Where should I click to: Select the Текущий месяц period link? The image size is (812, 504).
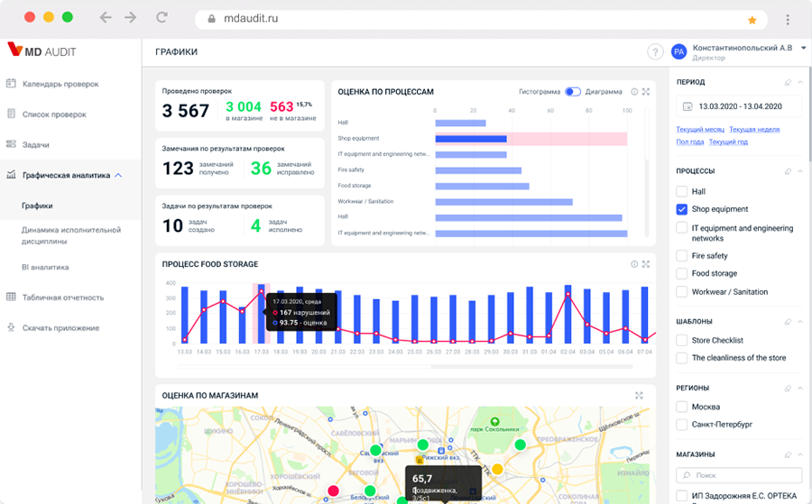pos(700,130)
